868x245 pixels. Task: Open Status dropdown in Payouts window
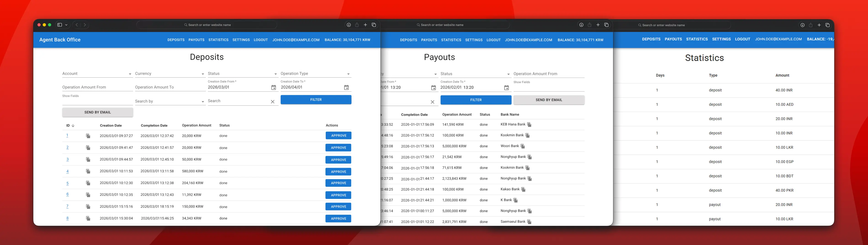pyautogui.click(x=475, y=74)
